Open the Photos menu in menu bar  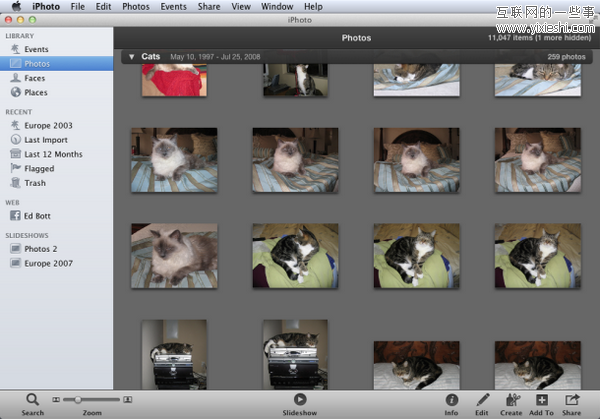tap(135, 7)
